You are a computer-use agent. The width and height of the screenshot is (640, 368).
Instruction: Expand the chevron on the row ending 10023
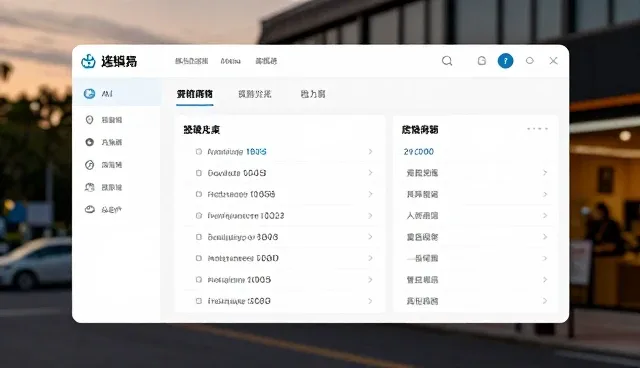click(x=370, y=215)
